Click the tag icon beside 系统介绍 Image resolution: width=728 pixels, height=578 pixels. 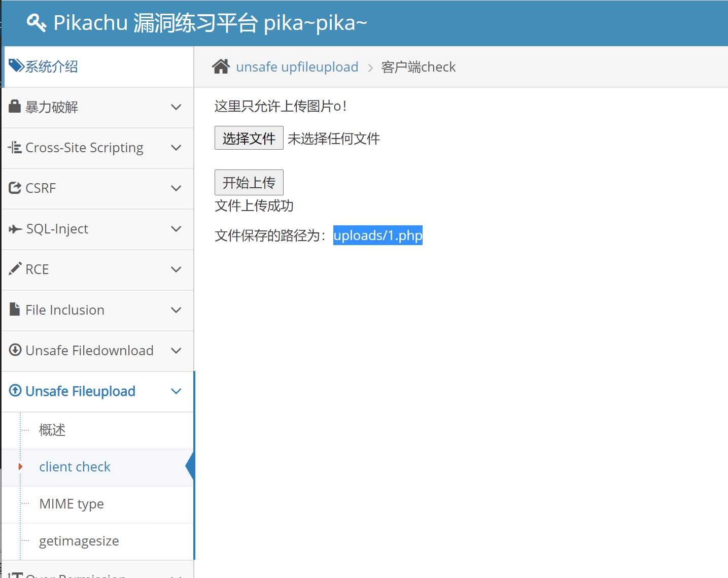click(x=16, y=66)
